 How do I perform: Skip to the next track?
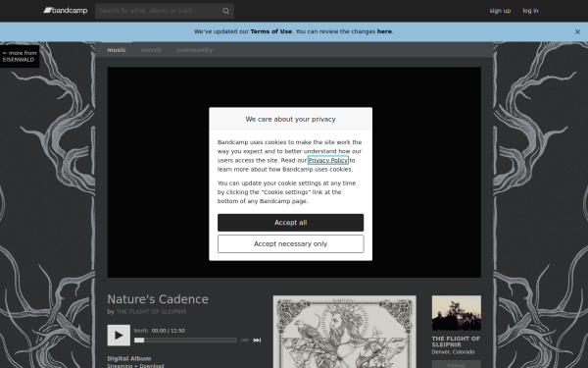pos(257,341)
